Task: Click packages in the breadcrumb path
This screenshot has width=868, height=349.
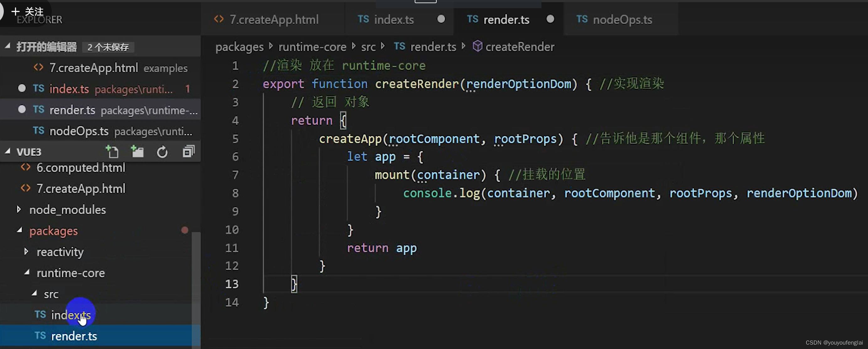Action: (x=239, y=47)
